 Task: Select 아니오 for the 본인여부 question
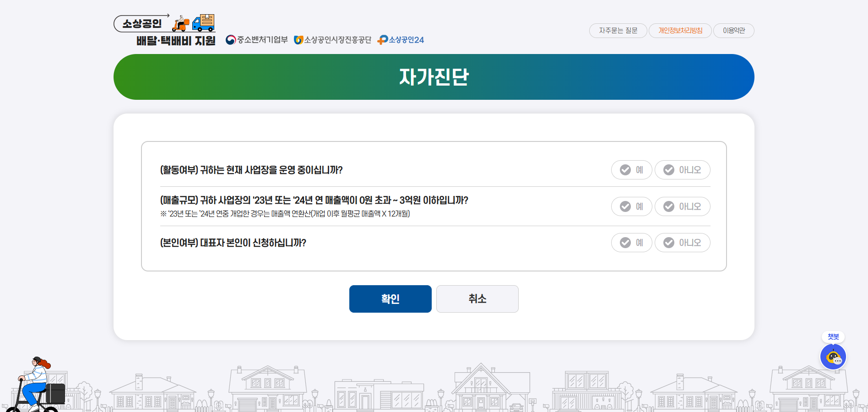tap(683, 243)
